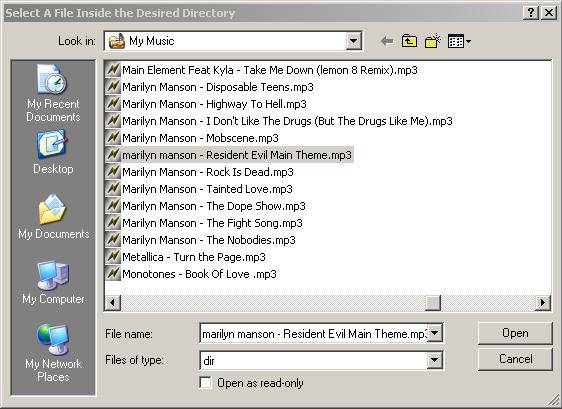Click icon of Highway To Hell.mp3

tap(113, 103)
